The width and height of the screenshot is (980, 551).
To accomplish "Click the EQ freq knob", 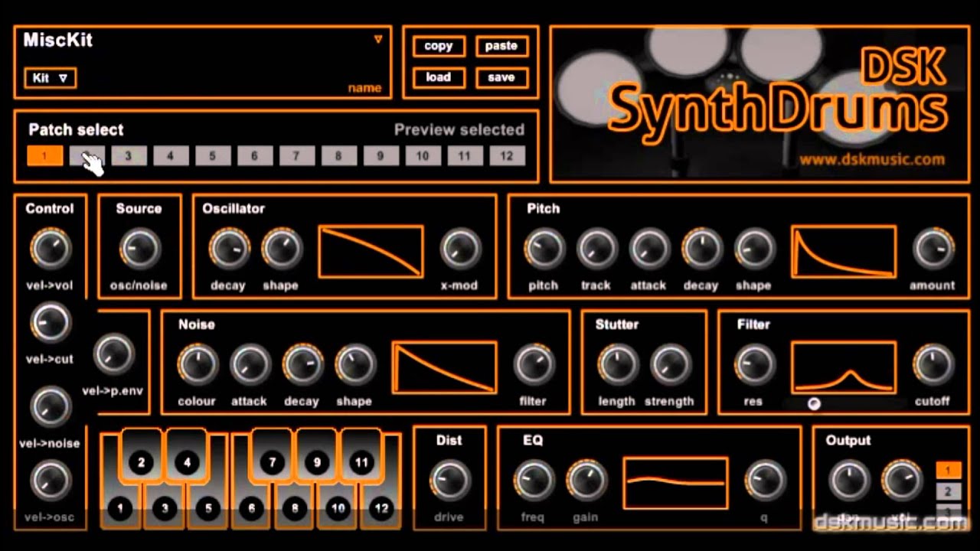I will [534, 481].
